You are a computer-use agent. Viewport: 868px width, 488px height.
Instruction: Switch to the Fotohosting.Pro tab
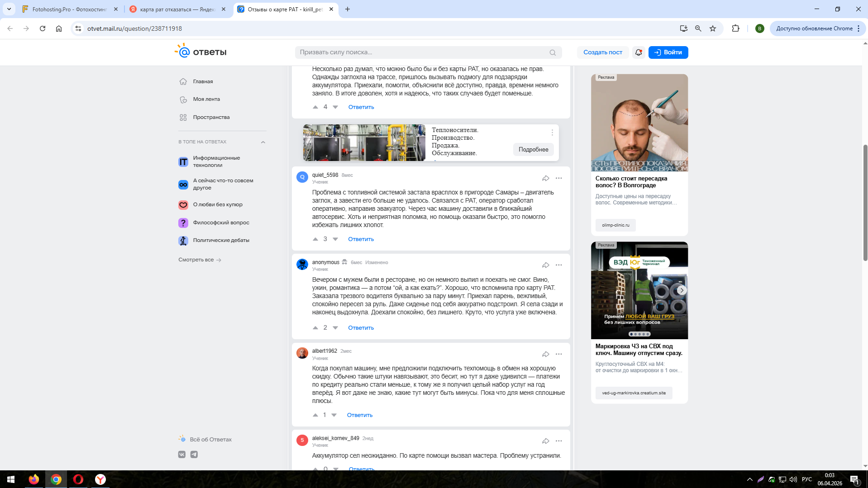(69, 9)
